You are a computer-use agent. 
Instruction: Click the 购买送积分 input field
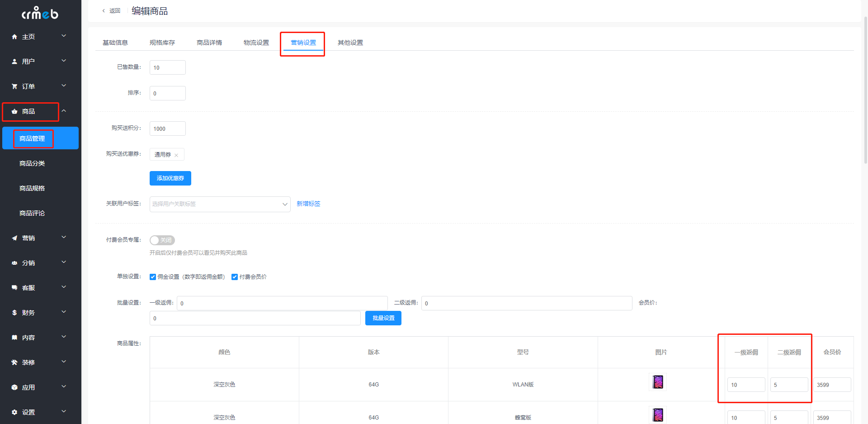tap(168, 129)
